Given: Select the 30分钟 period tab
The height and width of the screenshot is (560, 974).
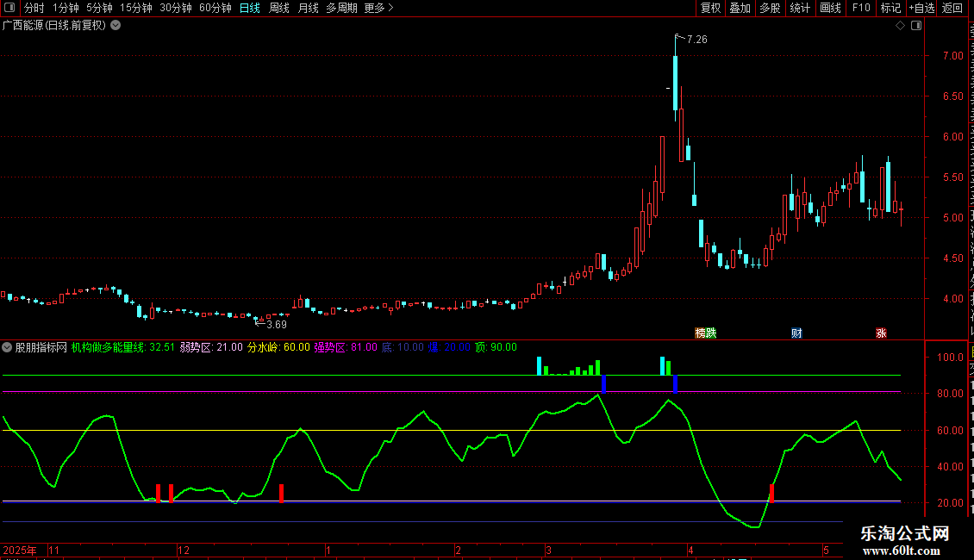Looking at the screenshot, I should pos(176,8).
